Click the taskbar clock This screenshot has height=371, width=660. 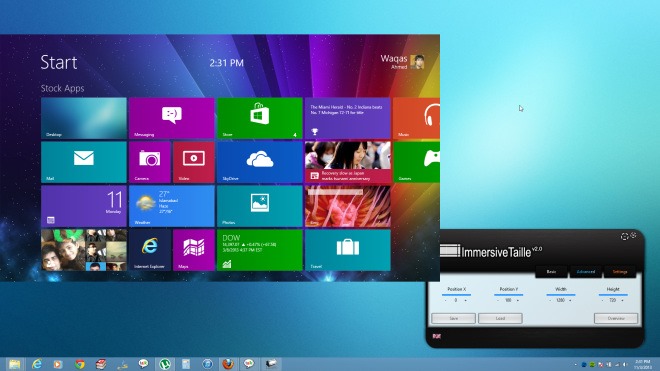click(643, 364)
